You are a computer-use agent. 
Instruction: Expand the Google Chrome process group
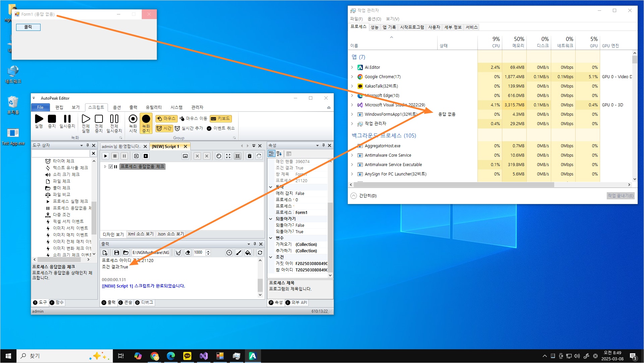click(x=352, y=77)
